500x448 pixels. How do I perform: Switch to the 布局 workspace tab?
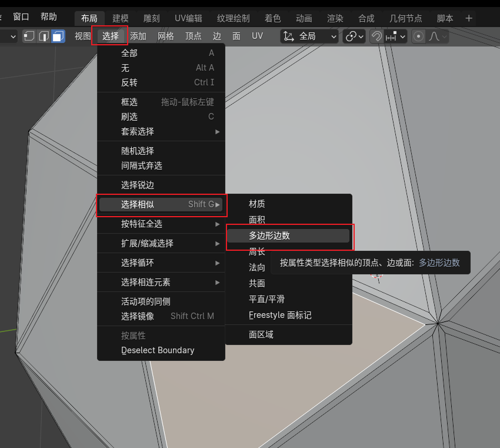[89, 18]
